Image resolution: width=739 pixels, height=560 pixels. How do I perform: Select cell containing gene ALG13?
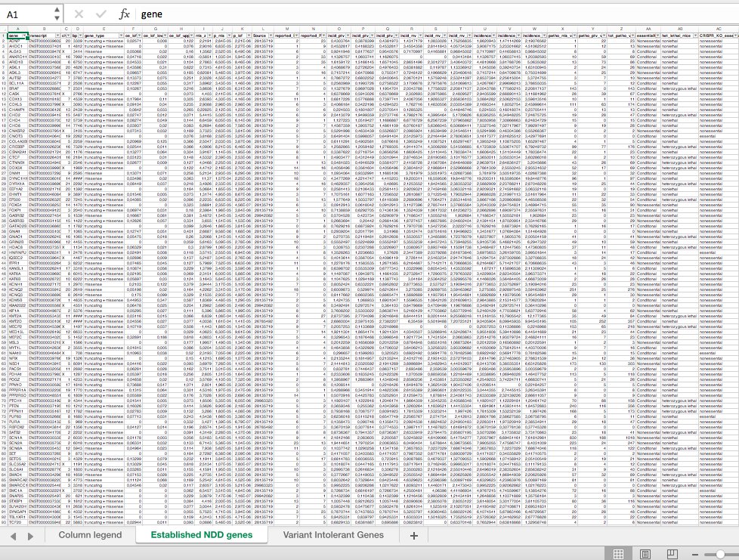pyautogui.click(x=18, y=51)
